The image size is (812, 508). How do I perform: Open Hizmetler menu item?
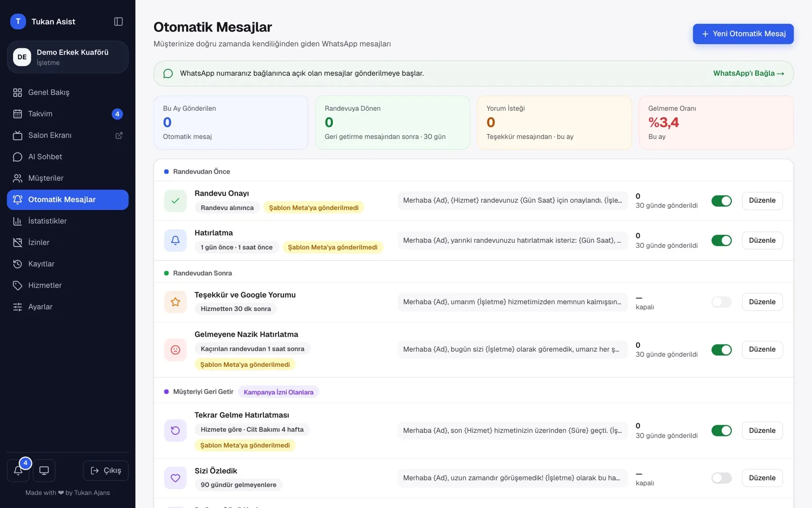(x=67, y=285)
